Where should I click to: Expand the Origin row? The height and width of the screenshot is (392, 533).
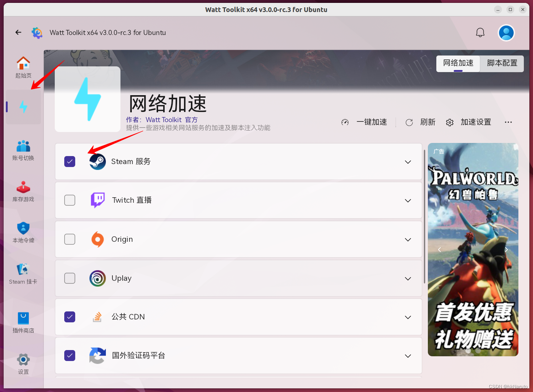tap(408, 240)
